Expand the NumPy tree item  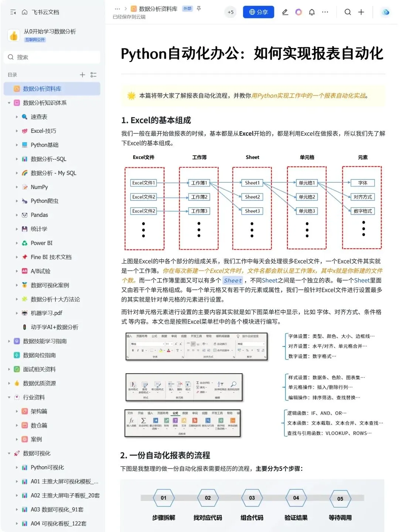(17, 187)
